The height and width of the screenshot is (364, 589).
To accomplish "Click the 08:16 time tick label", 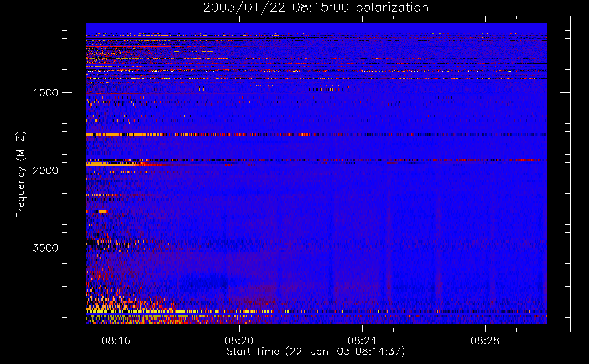I will (x=116, y=341).
